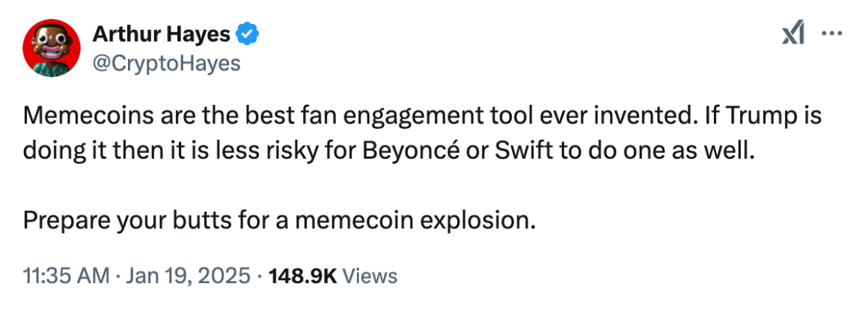This screenshot has width=868, height=313.
Task: Click the name "Beyoncé" in the tweet
Action: 405,149
